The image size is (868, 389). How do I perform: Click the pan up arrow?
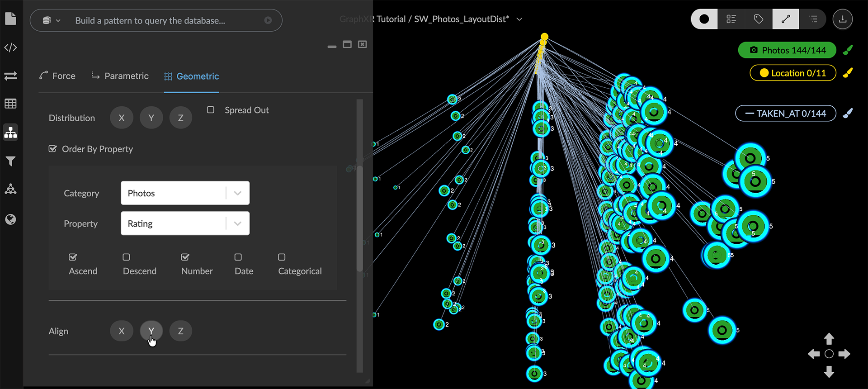(x=829, y=338)
